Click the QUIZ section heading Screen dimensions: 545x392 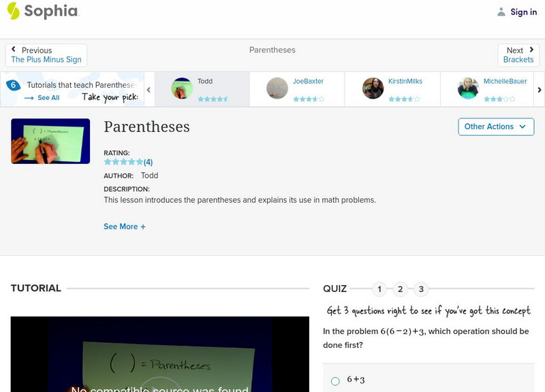[334, 289]
